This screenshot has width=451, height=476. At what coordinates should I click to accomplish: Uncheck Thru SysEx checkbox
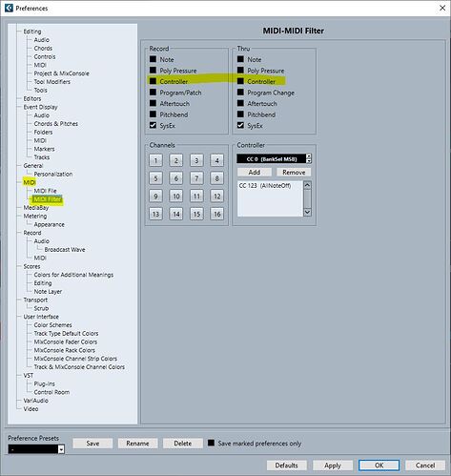[240, 125]
